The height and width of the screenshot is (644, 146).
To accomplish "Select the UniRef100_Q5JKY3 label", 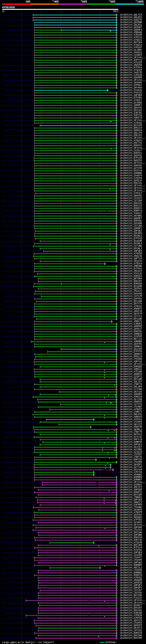I will 131,628.
